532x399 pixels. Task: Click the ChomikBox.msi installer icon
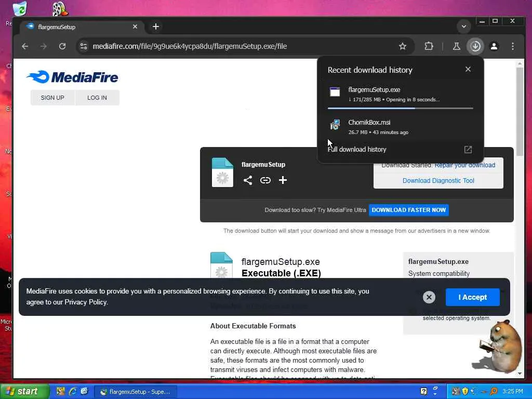pos(335,125)
